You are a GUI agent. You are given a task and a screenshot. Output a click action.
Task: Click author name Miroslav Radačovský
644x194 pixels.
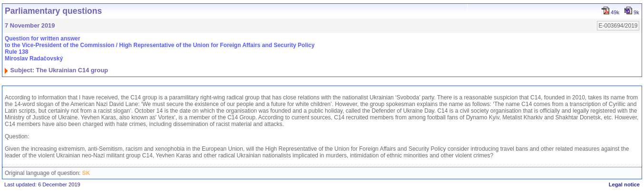(x=34, y=58)
